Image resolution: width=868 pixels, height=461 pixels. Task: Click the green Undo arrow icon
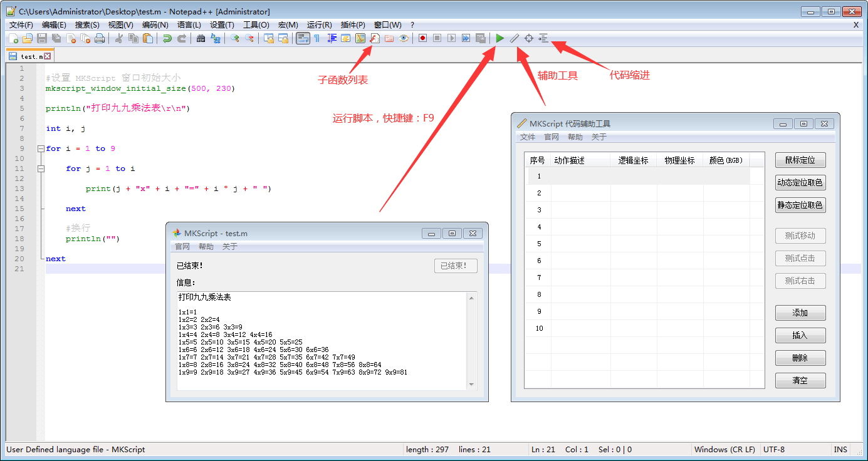point(167,38)
